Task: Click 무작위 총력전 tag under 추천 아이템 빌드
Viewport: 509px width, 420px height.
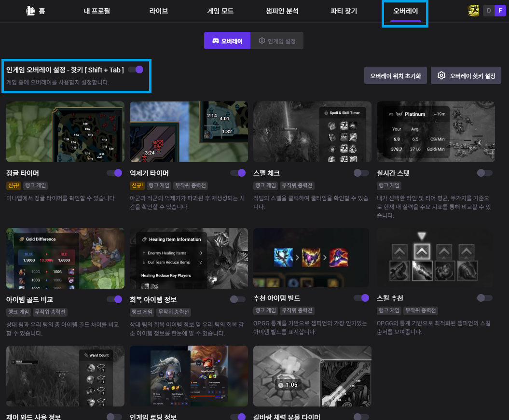Action: tap(297, 310)
